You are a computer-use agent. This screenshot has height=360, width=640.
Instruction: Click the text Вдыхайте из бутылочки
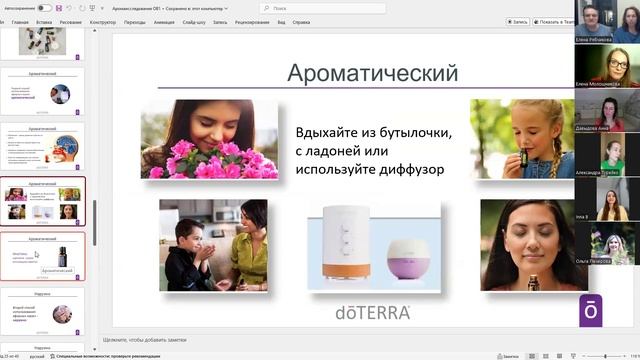pos(373,133)
